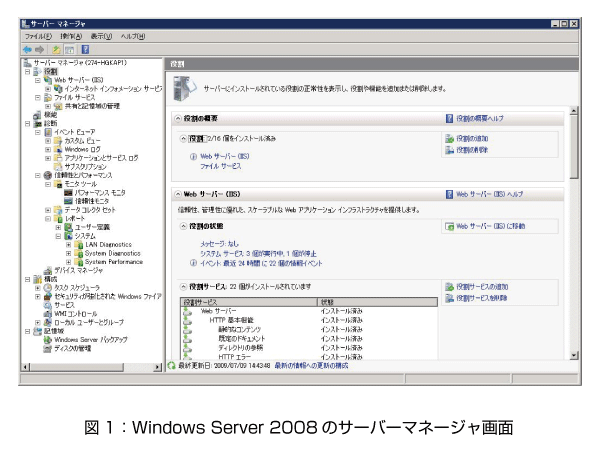
Task: Click the 役割の削除 icon
Action: [x=449, y=150]
